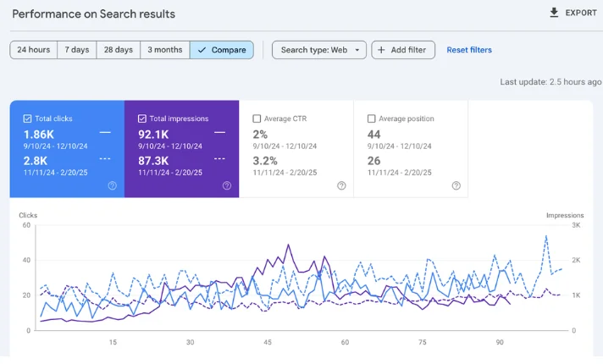Click help icon on Average CTR card
Image resolution: width=603 pixels, height=364 pixels.
pyautogui.click(x=341, y=185)
